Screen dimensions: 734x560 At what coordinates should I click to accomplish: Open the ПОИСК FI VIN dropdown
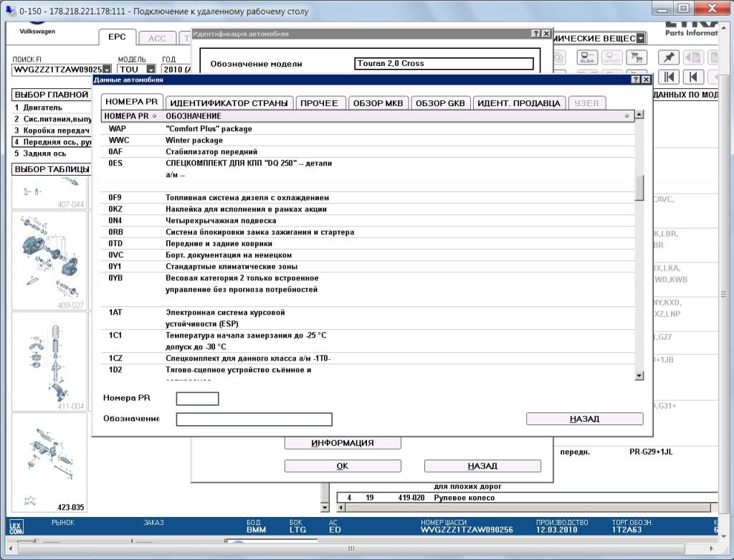tap(107, 70)
